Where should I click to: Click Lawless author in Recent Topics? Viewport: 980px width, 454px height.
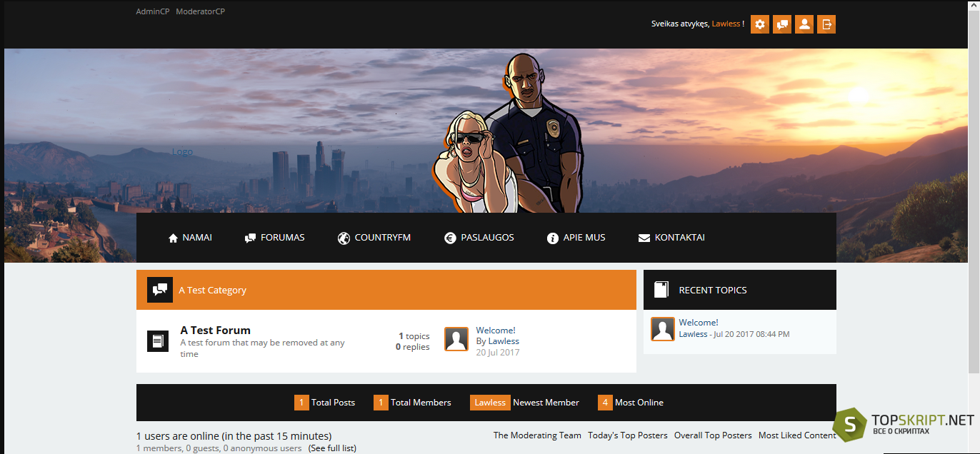tap(693, 334)
